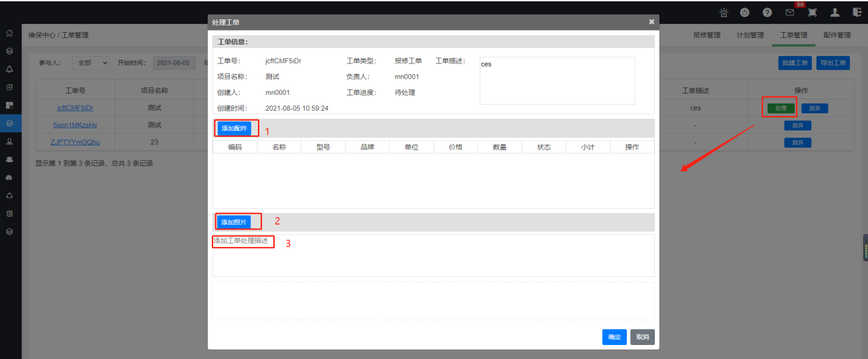Click the green 处理 button
868x359 pixels.
(x=780, y=107)
